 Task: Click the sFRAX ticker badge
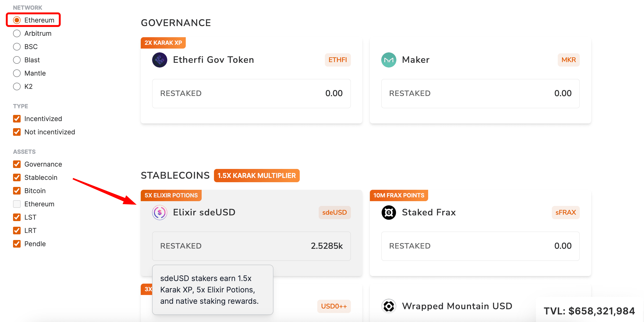tap(566, 212)
